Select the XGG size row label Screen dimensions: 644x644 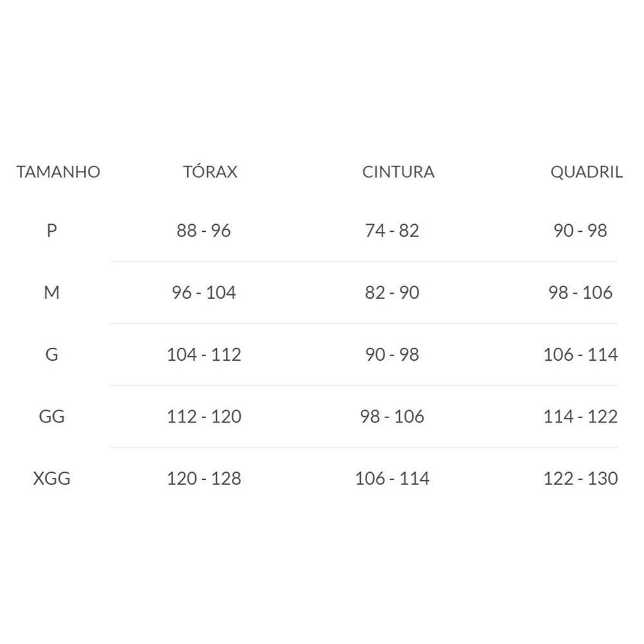(x=52, y=478)
